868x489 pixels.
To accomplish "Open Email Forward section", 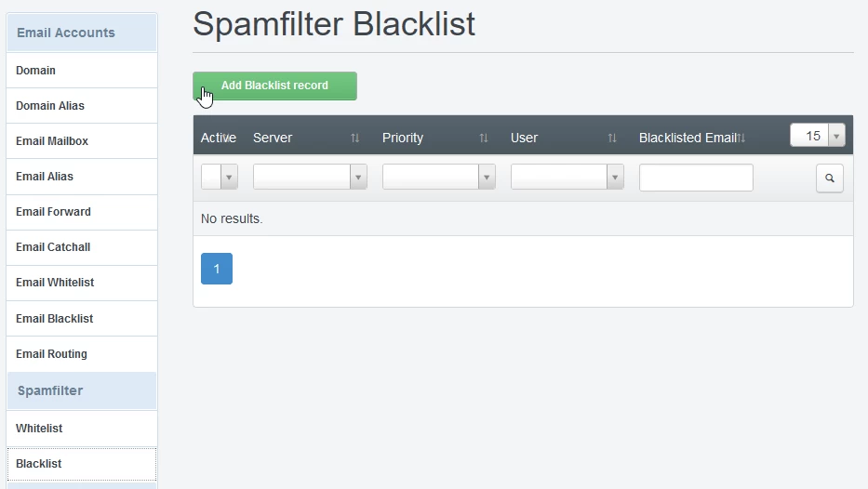I will [53, 212].
